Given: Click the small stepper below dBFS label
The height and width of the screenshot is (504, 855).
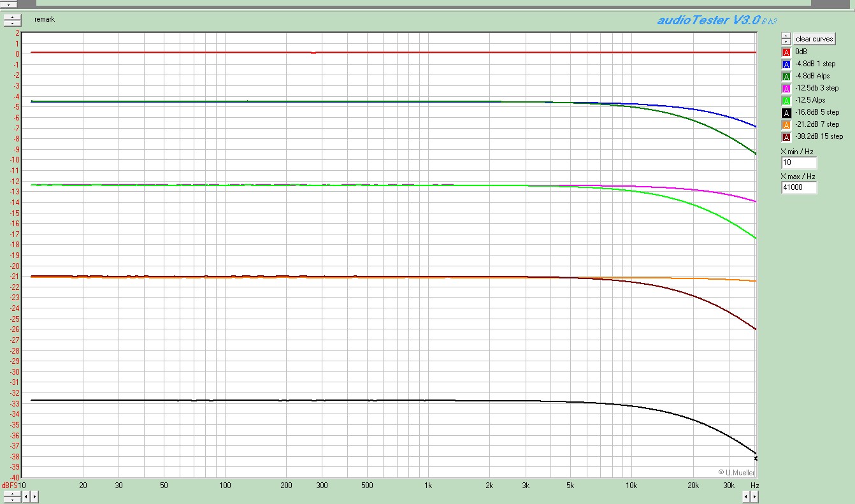Looking at the screenshot, I should tap(11, 496).
